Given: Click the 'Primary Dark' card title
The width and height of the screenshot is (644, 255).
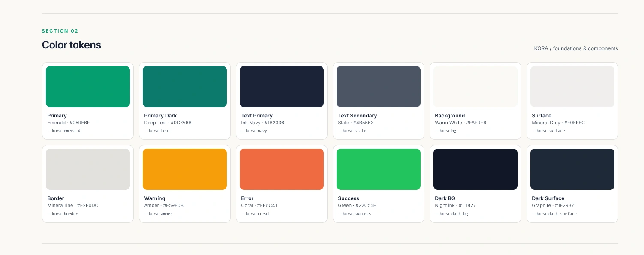Looking at the screenshot, I should pyautogui.click(x=160, y=116).
